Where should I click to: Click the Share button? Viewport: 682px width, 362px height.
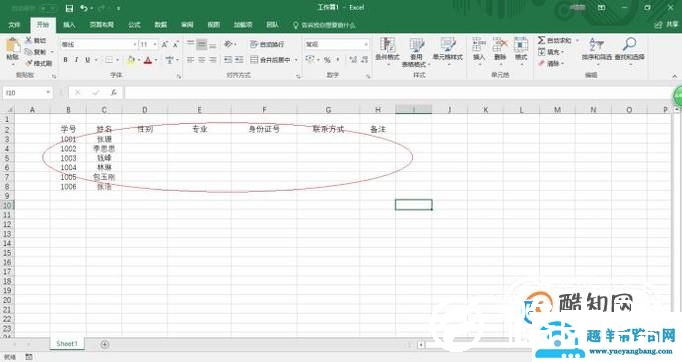point(667,25)
